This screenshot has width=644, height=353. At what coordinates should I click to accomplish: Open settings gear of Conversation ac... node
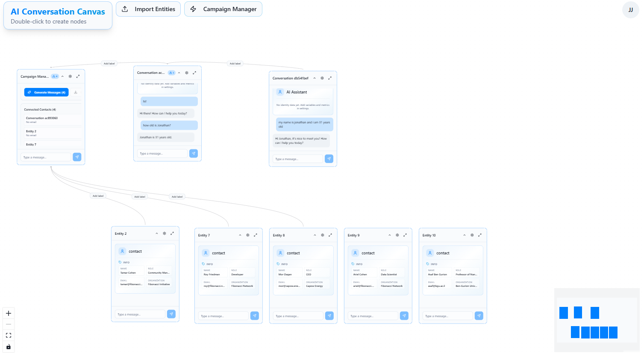pyautogui.click(x=187, y=73)
